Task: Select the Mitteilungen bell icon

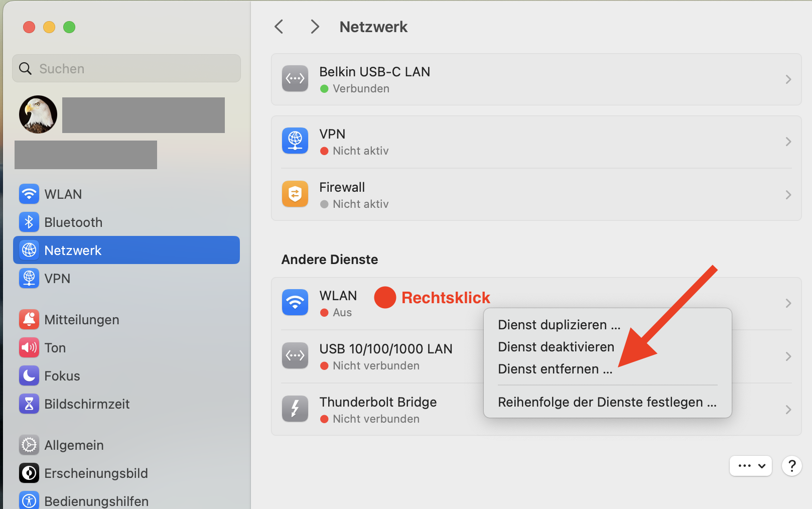Action: tap(29, 319)
